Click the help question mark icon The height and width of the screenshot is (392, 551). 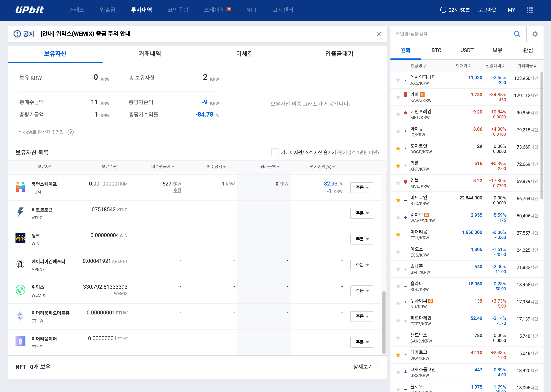coord(71,132)
